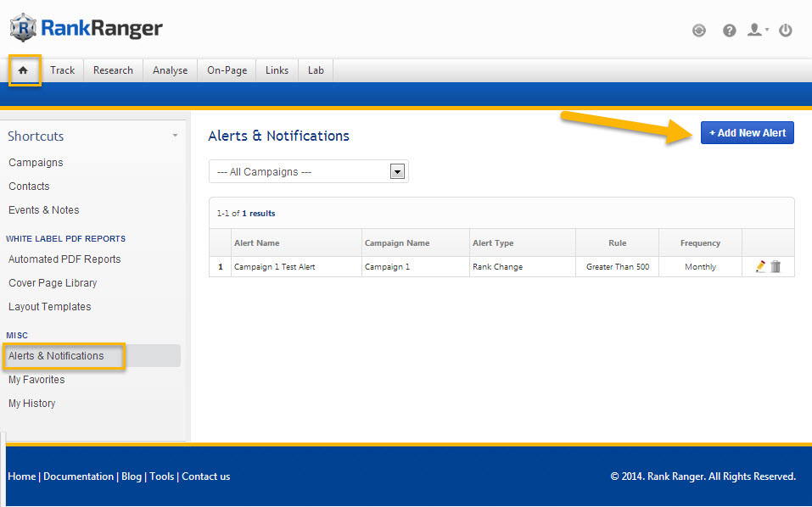Click the pencil edit icon for Campaign 1 Test Alert

pos(760,266)
